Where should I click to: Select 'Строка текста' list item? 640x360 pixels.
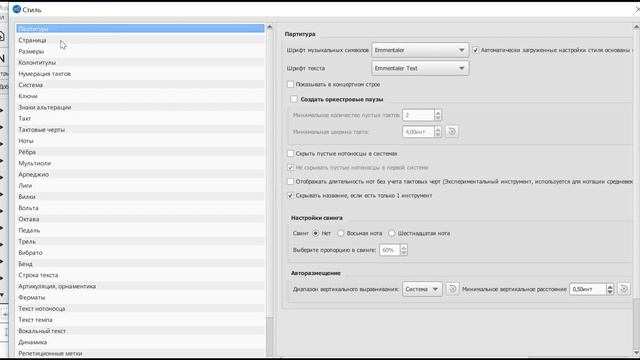[140, 275]
